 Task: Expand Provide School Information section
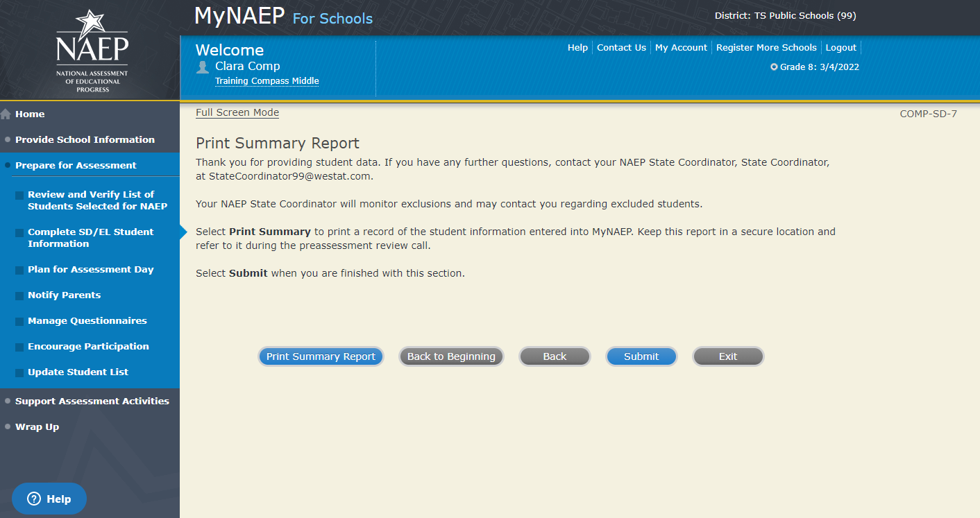tap(85, 139)
